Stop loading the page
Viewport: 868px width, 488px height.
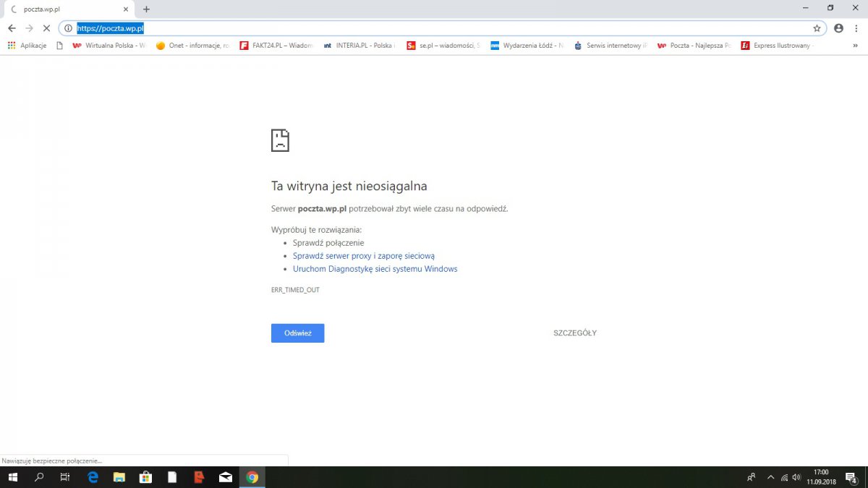click(46, 28)
